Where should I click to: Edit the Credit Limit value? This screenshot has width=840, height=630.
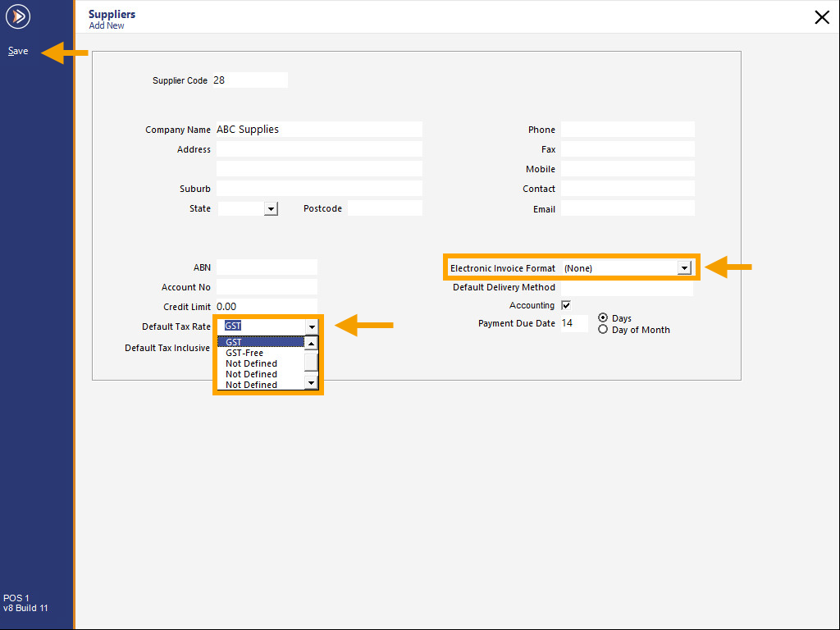267,307
